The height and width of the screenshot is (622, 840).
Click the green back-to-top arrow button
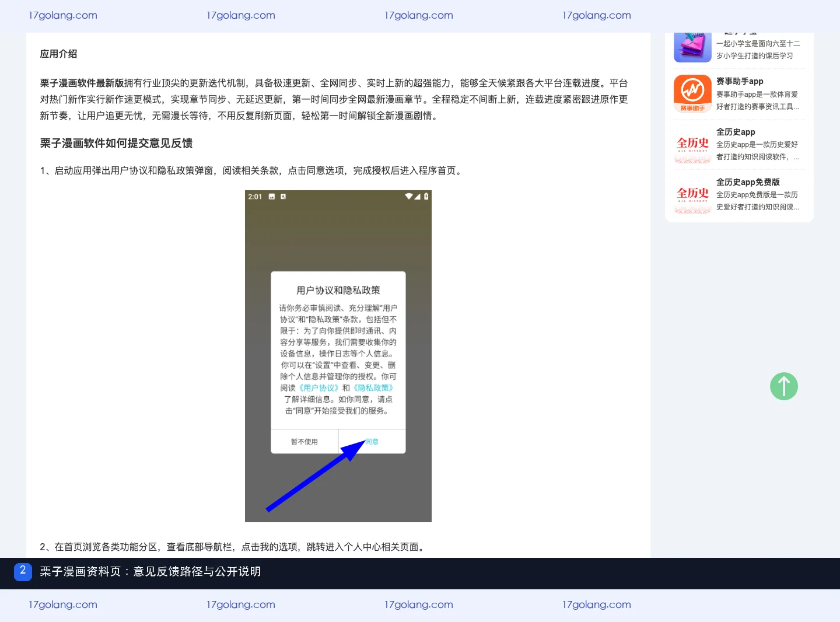click(x=784, y=386)
